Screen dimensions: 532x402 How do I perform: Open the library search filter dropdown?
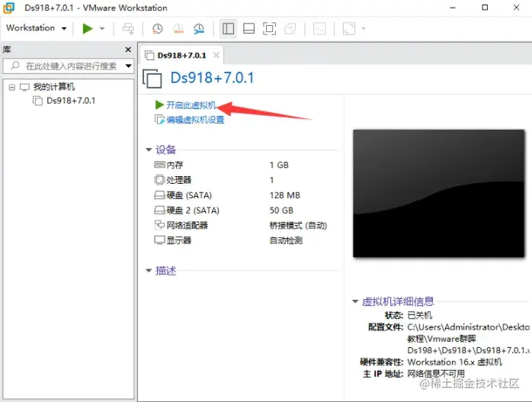pos(129,66)
